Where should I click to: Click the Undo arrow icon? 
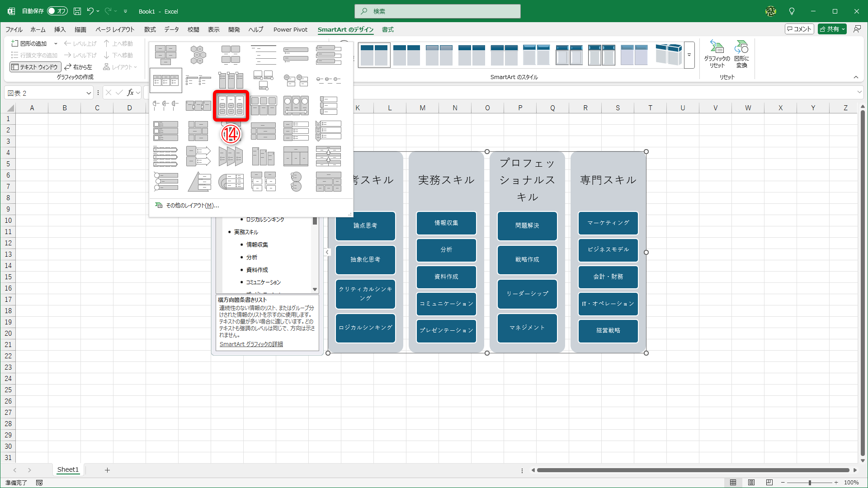(90, 11)
